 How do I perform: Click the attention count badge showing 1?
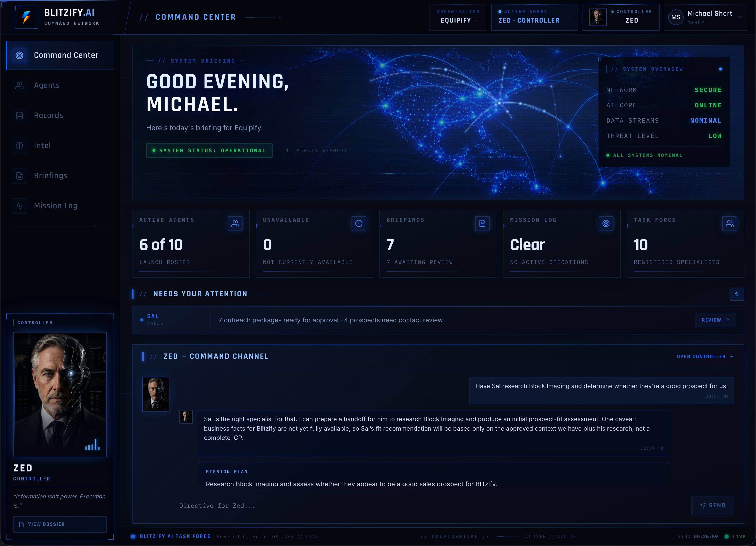coord(737,294)
